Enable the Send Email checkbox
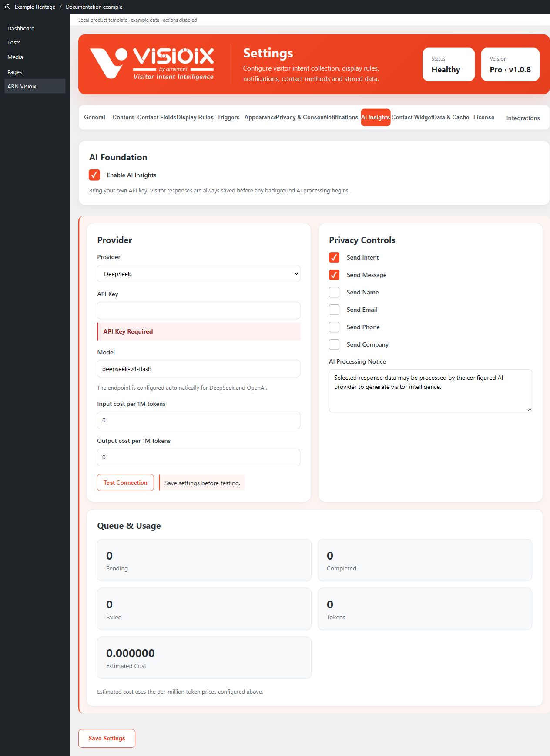The width and height of the screenshot is (550, 756). 334,310
